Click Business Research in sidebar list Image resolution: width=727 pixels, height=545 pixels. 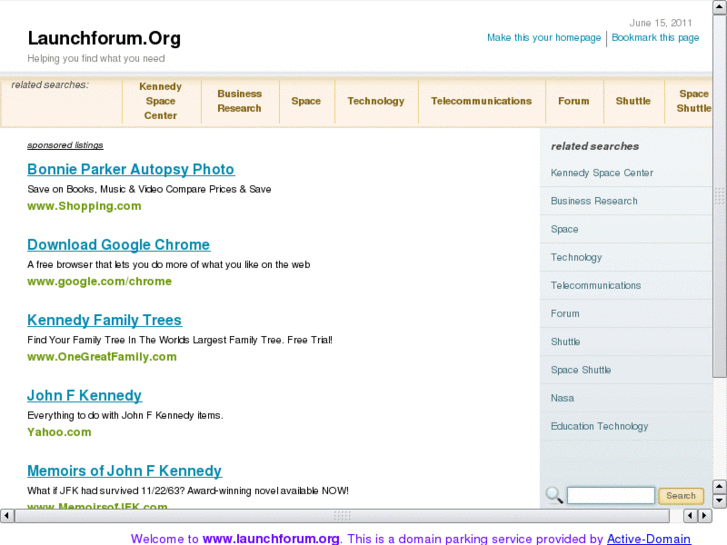594,201
